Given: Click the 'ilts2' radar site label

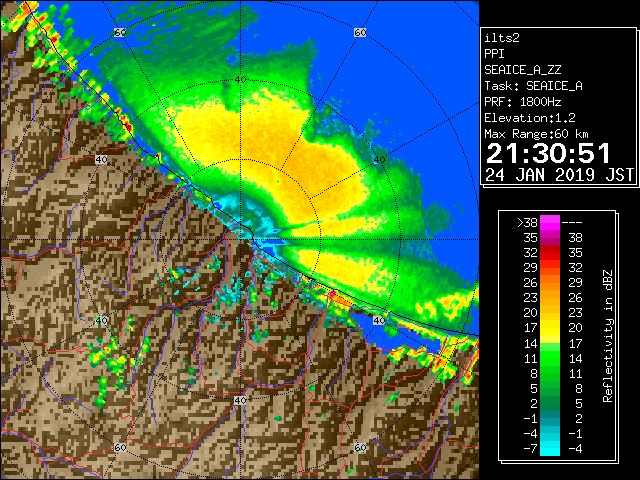Looking at the screenshot, I should click(502, 38).
